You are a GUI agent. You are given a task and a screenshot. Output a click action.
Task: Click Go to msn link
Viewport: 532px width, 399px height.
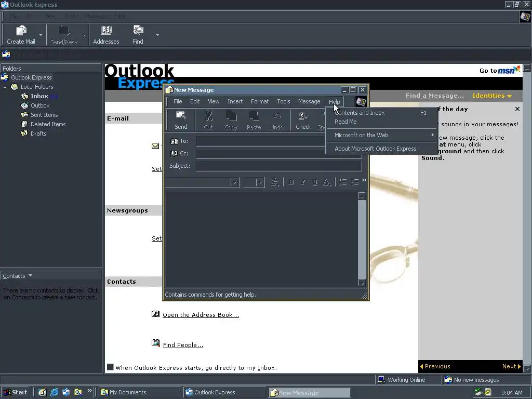coord(499,70)
